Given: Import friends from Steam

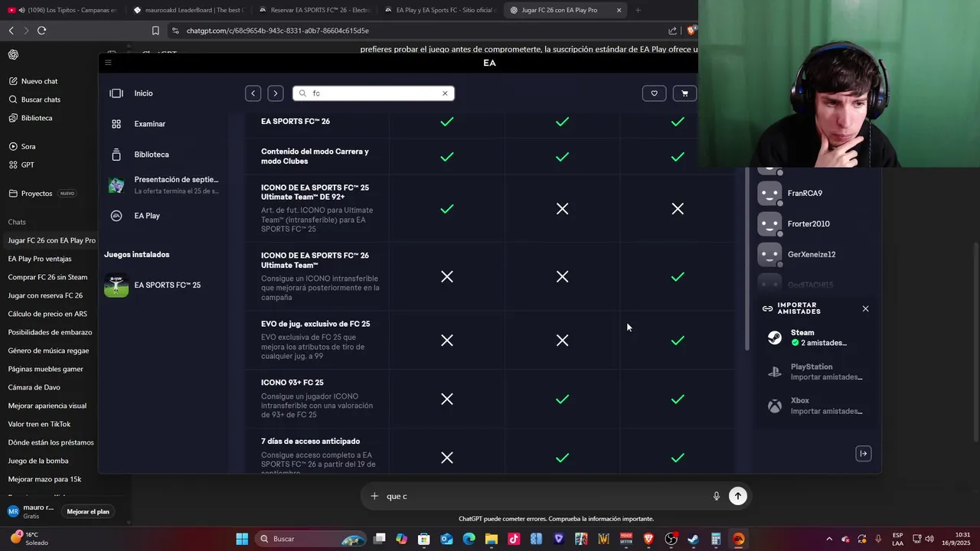Looking at the screenshot, I should coord(818,337).
